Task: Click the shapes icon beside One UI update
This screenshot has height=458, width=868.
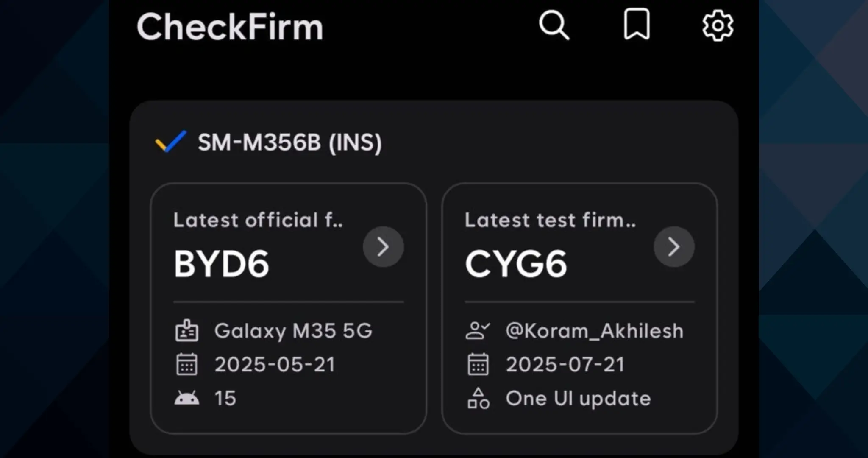Action: (478, 398)
